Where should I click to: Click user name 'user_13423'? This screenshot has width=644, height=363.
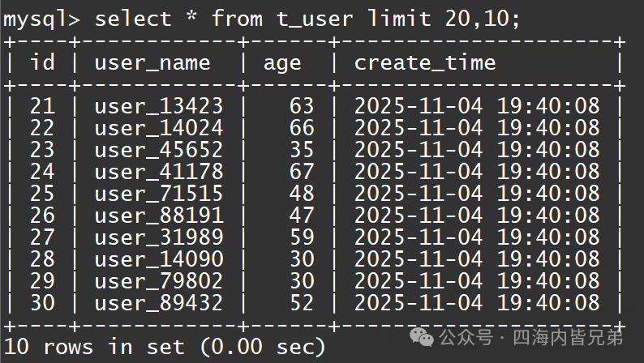pyautogui.click(x=159, y=107)
